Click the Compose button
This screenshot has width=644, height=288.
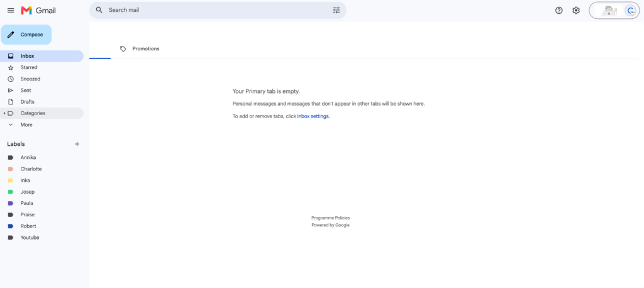(x=26, y=35)
